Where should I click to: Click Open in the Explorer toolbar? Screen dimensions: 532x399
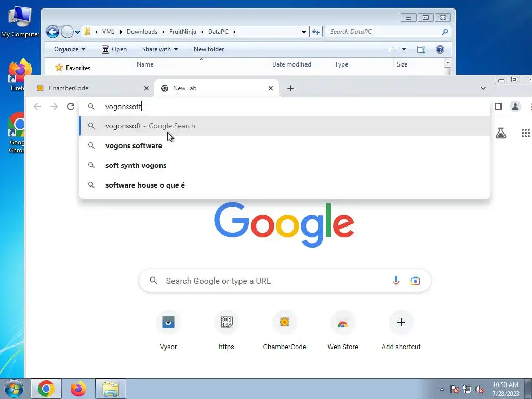click(x=114, y=49)
